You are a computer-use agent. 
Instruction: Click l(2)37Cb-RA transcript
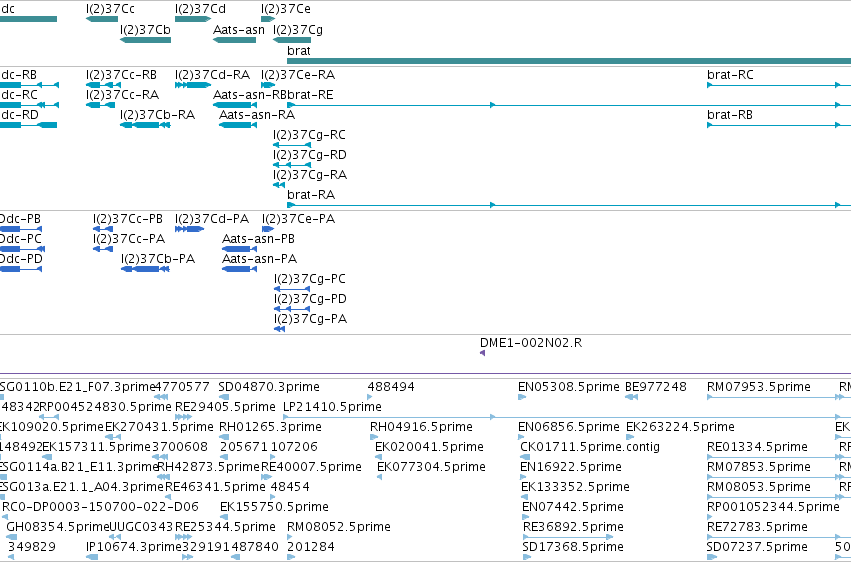click(x=145, y=125)
